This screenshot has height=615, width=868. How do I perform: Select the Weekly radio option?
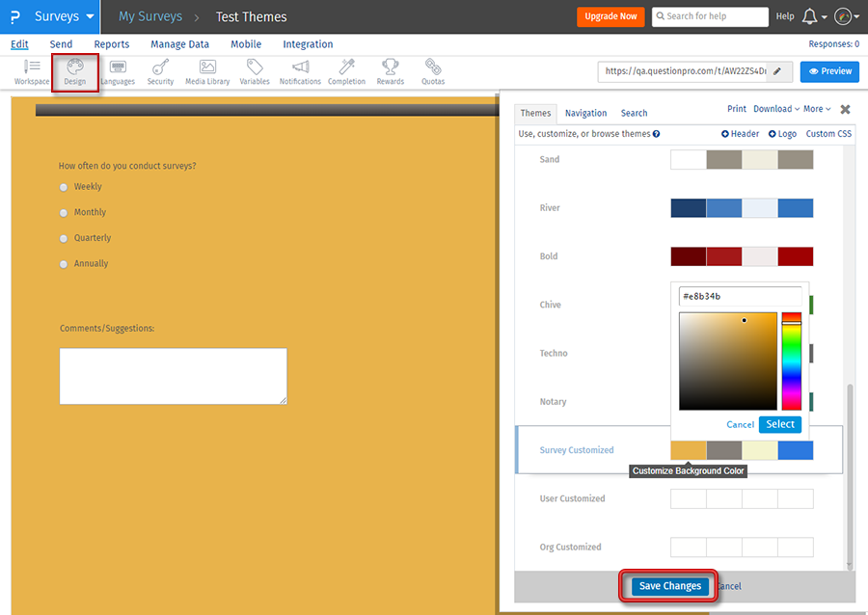click(63, 186)
